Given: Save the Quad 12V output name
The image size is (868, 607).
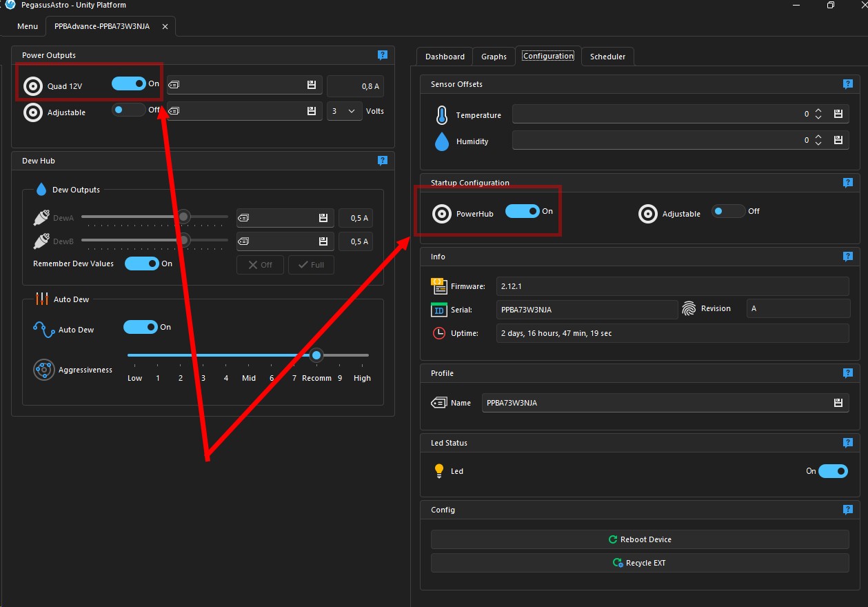Looking at the screenshot, I should 312,85.
